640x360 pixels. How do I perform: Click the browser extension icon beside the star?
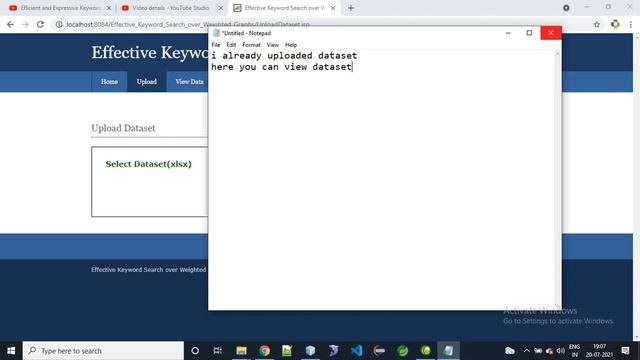coord(615,24)
